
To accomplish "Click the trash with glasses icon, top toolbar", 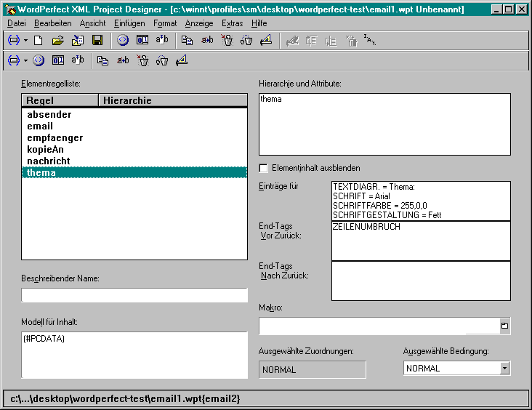I will (246, 41).
